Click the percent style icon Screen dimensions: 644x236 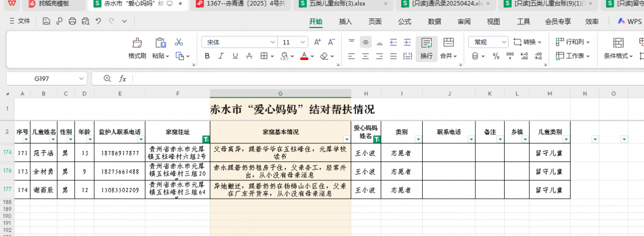(x=496, y=56)
